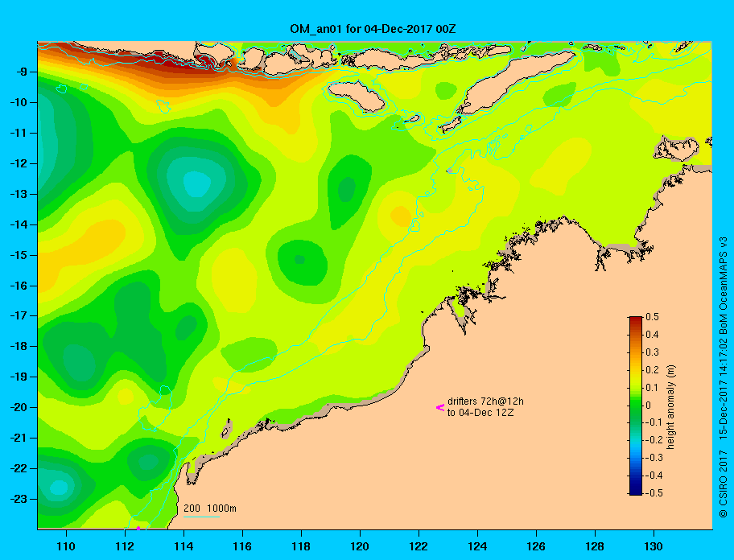Click the '200 1000m' contour depth label

pyautogui.click(x=210, y=509)
